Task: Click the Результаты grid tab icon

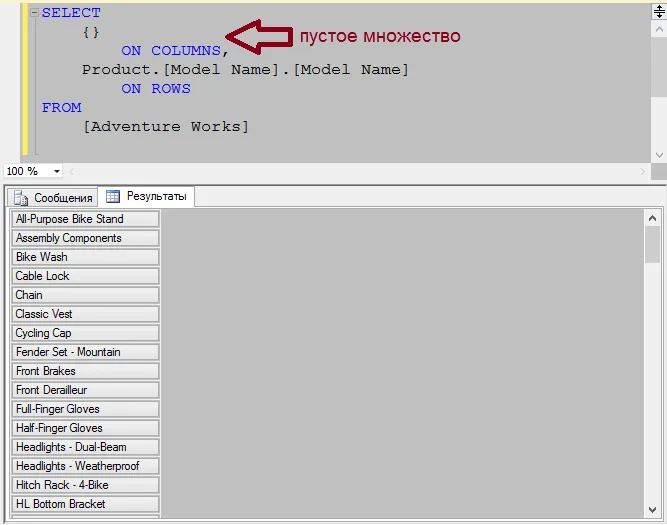Action: [113, 197]
